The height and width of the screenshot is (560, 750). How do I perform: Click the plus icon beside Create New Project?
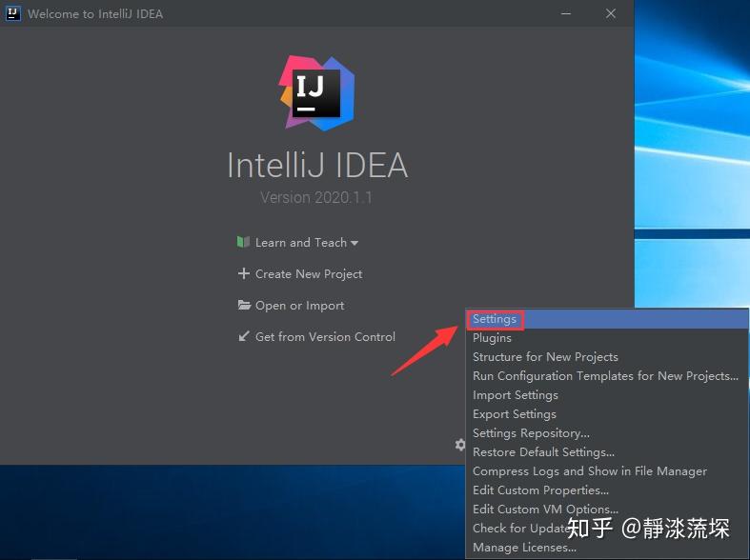(x=244, y=273)
